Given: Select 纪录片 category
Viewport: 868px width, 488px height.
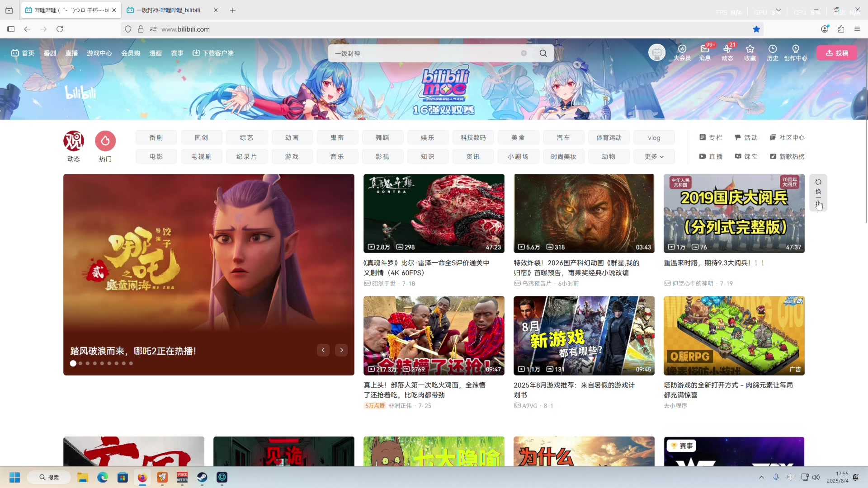Looking at the screenshot, I should click(x=247, y=156).
